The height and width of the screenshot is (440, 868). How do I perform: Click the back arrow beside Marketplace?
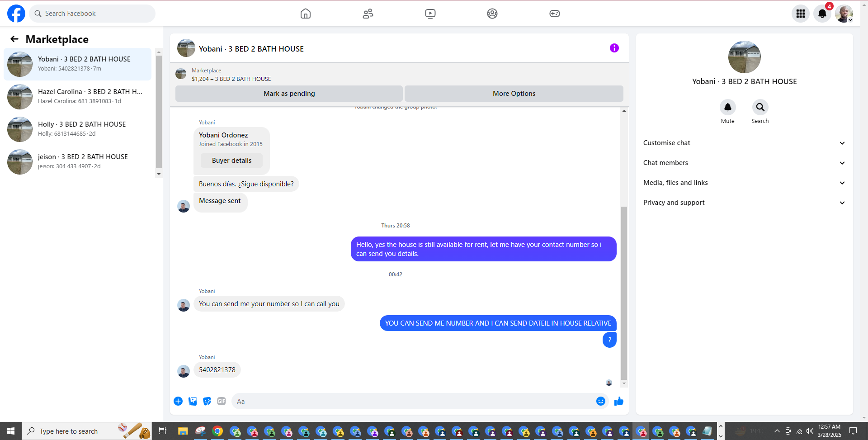[14, 39]
